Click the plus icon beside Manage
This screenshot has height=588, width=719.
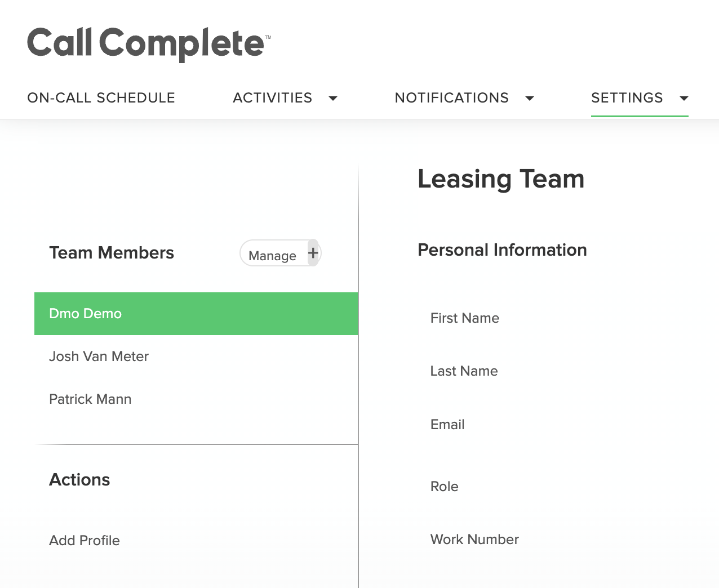pos(313,253)
